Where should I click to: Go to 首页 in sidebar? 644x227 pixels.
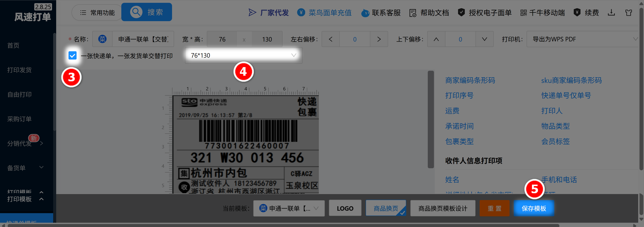click(13, 45)
